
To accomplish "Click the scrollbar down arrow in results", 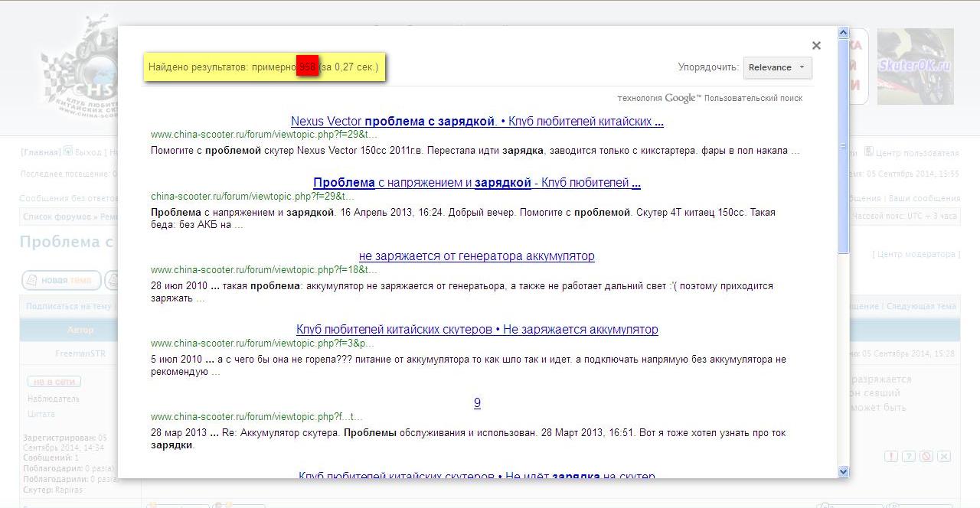I will click(844, 471).
